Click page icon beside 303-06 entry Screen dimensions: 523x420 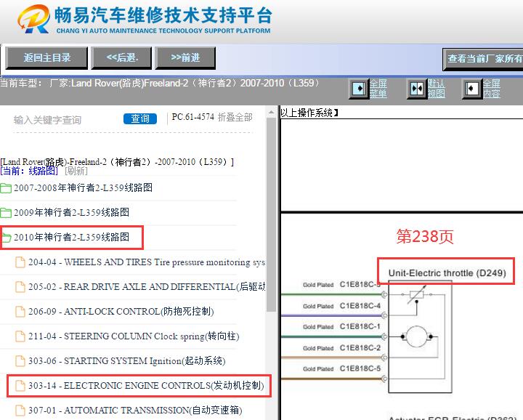pyautogui.click(x=20, y=361)
